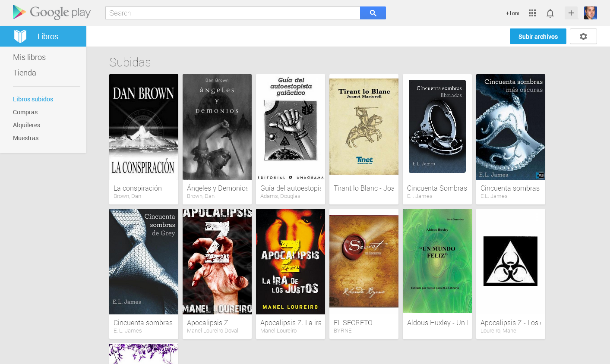Click into the Search input field
This screenshot has width=610, height=364.
[x=233, y=13]
